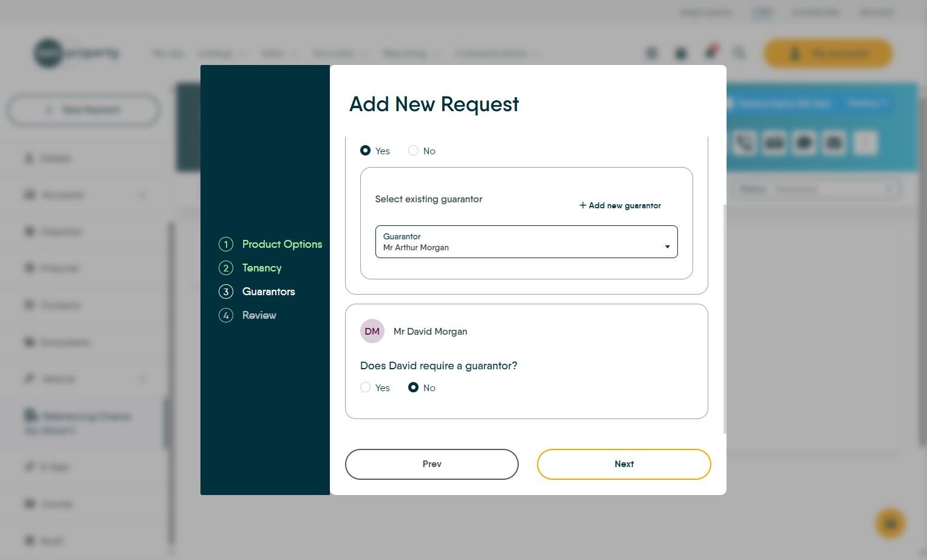Click the step 2 circle icon
Image resolution: width=927 pixels, height=560 pixels.
(x=226, y=268)
